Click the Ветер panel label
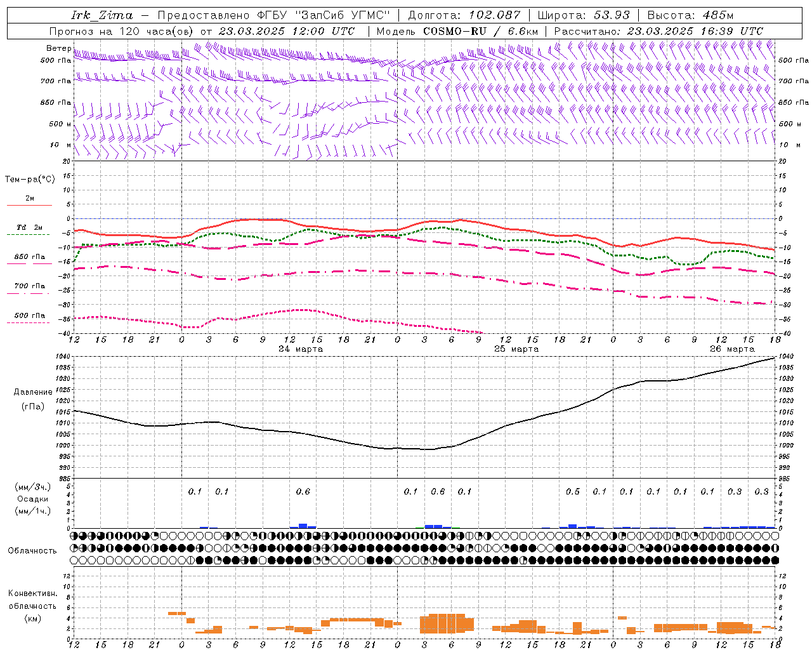Image resolution: width=812 pixels, height=650 pixels. pos(58,48)
